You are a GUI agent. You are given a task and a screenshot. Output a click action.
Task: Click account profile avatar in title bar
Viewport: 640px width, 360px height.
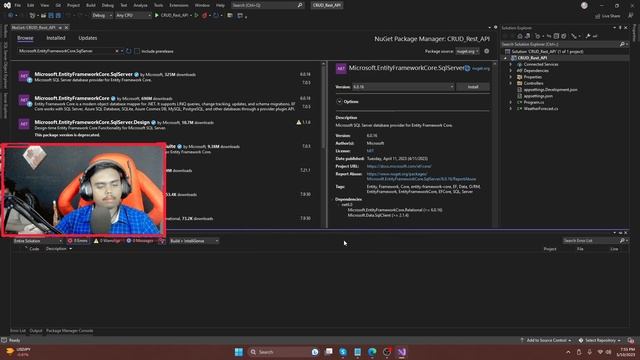tap(584, 5)
